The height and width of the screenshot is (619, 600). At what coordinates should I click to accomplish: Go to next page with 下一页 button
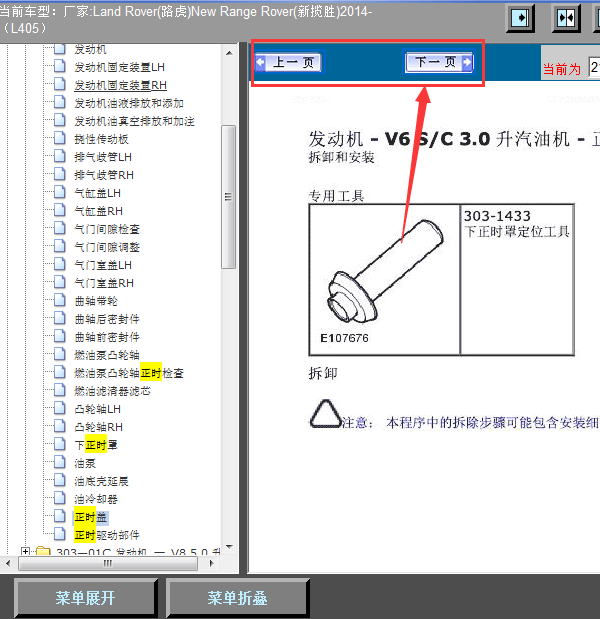point(439,62)
